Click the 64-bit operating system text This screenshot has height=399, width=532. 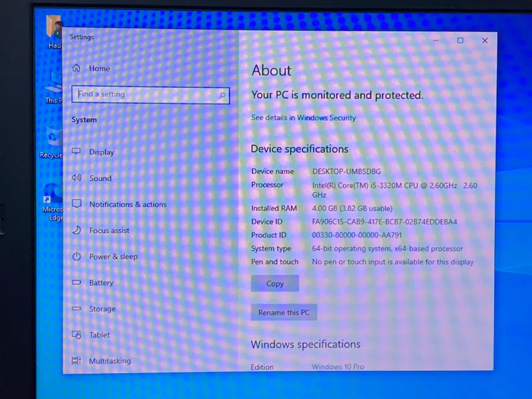click(387, 249)
